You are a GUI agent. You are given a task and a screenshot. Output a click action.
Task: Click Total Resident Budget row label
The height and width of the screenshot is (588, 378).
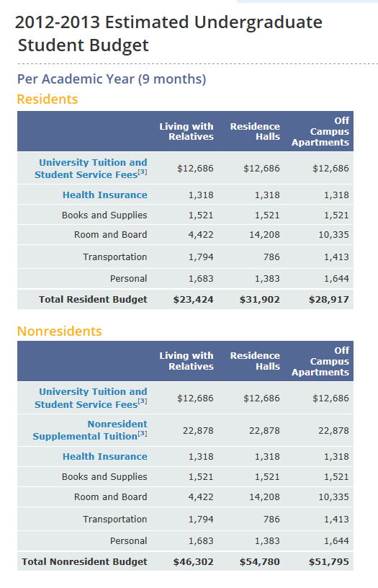93,299
